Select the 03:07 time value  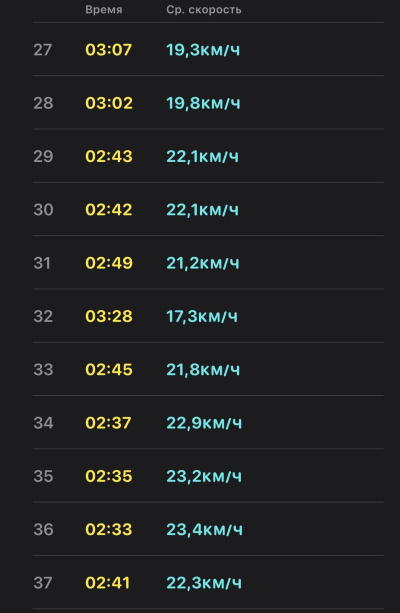pyautogui.click(x=109, y=50)
